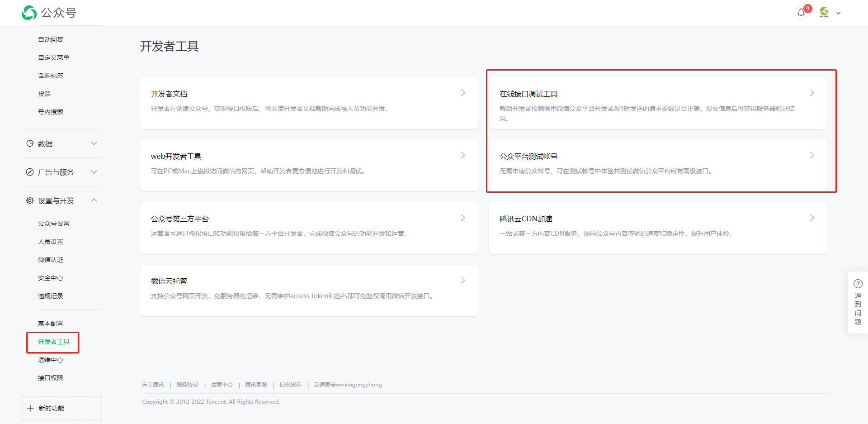Click the 新的功能 button
The image size is (868, 424).
tap(61, 408)
